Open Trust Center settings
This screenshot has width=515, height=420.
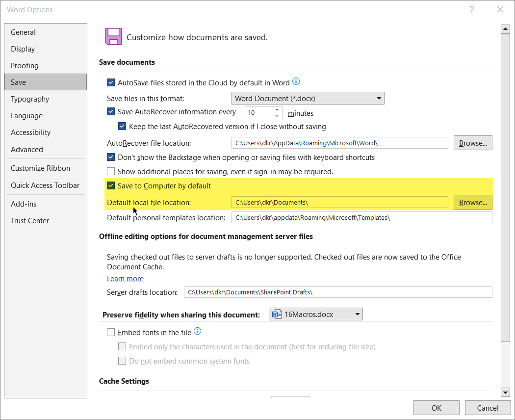(x=46, y=221)
